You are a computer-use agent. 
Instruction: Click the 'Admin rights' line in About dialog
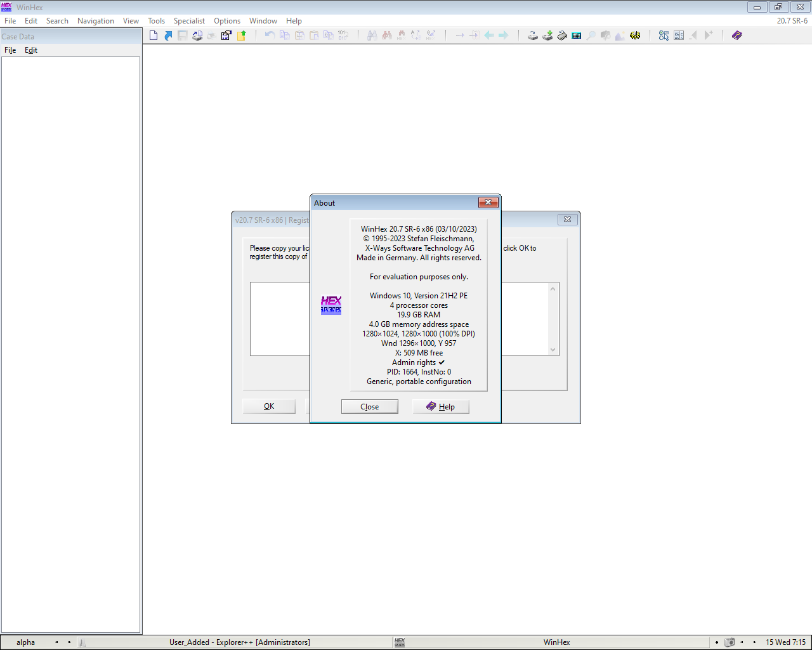tap(419, 362)
